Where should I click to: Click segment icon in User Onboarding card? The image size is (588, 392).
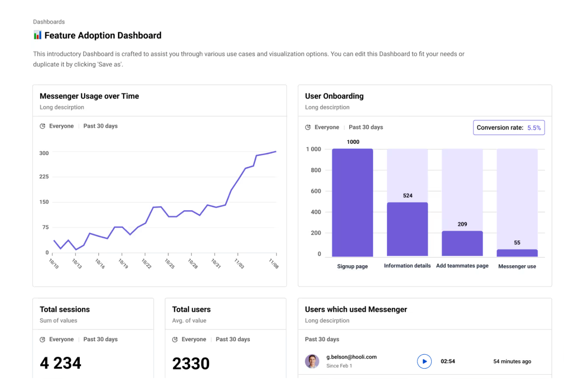tap(308, 127)
